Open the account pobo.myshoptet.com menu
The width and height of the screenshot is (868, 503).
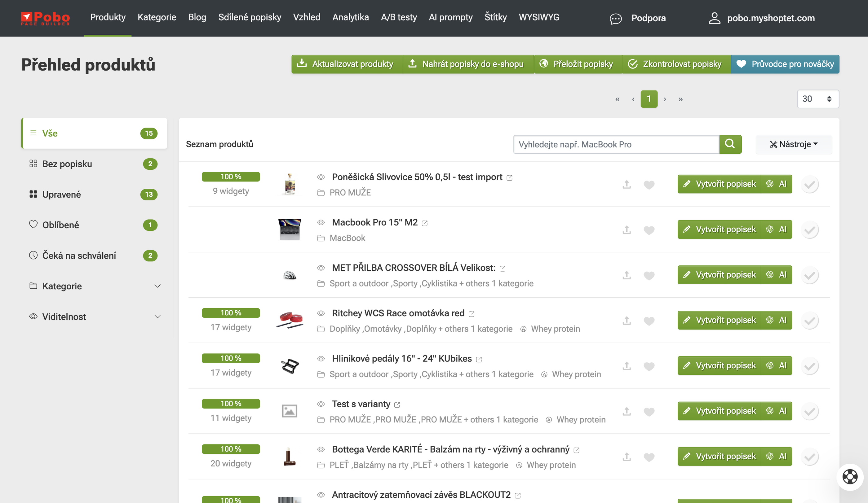click(771, 18)
